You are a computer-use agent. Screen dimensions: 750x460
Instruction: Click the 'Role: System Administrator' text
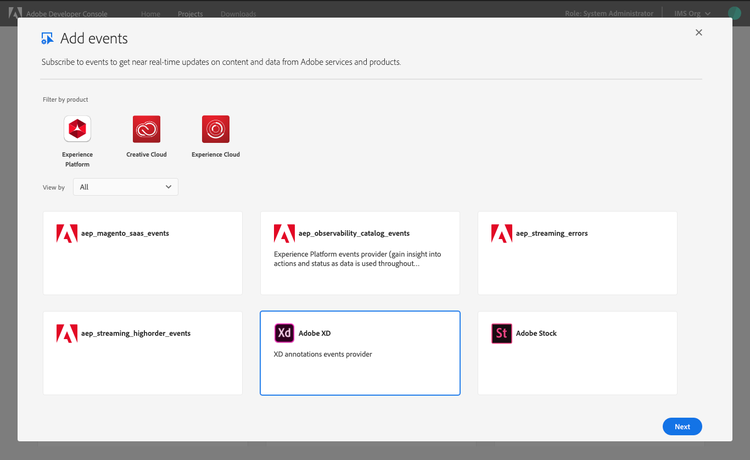pyautogui.click(x=609, y=13)
